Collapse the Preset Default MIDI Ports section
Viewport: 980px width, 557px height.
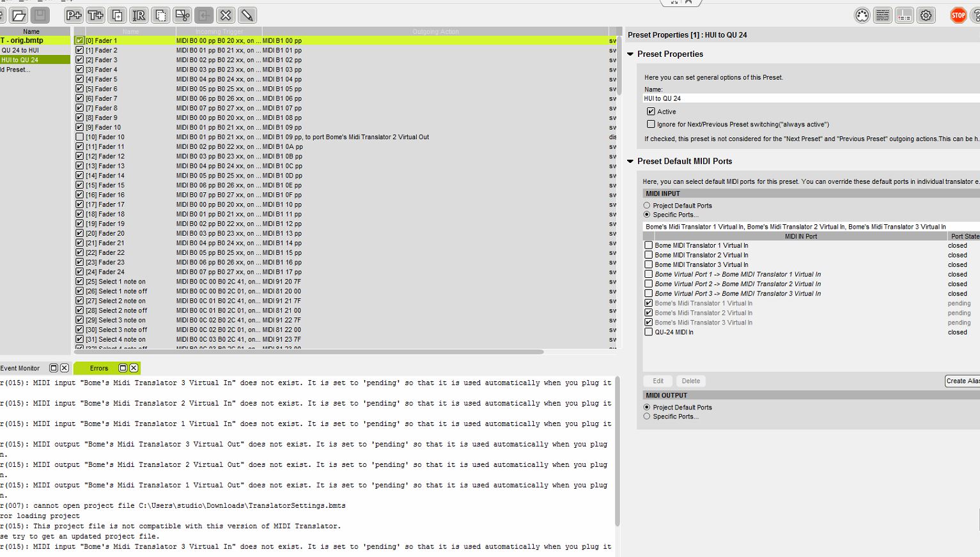(630, 162)
